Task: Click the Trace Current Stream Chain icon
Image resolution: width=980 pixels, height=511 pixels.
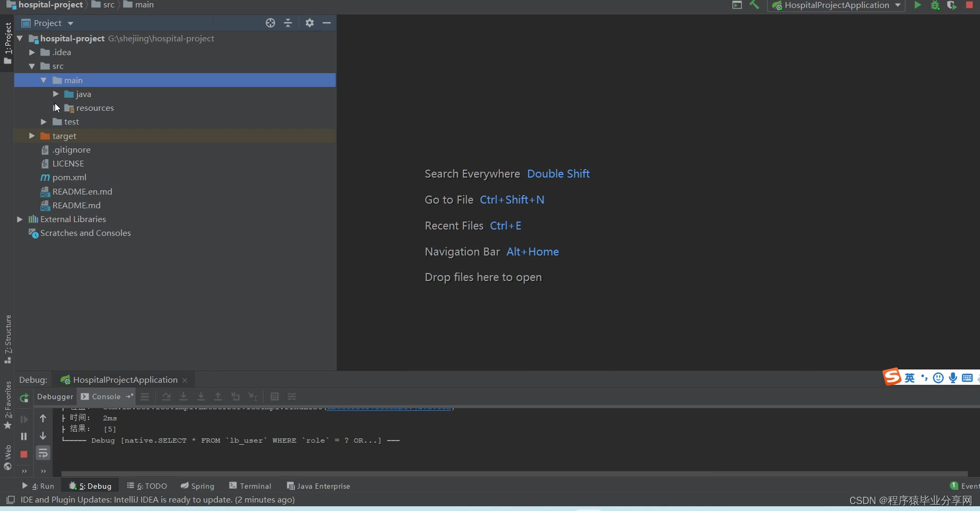Action: 292,397
